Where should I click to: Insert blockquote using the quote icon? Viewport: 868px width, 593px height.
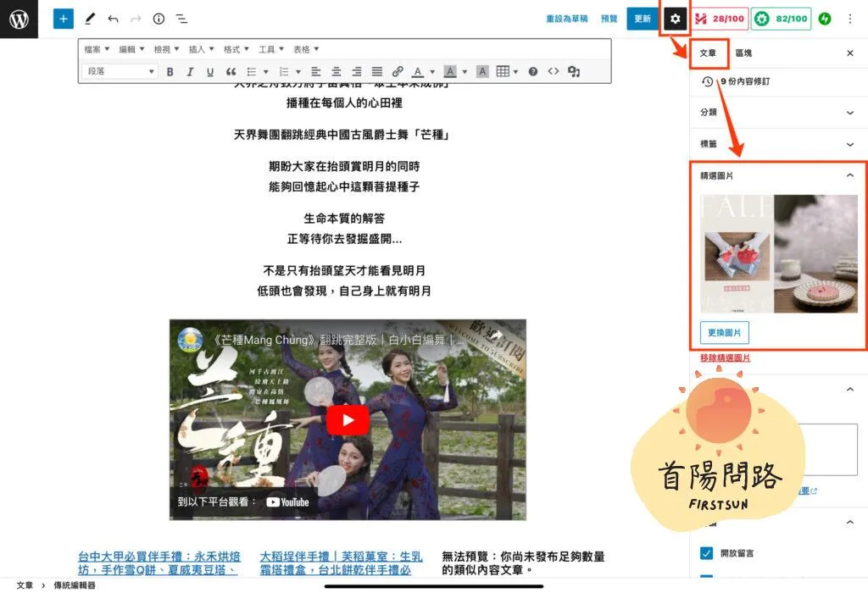(x=231, y=72)
